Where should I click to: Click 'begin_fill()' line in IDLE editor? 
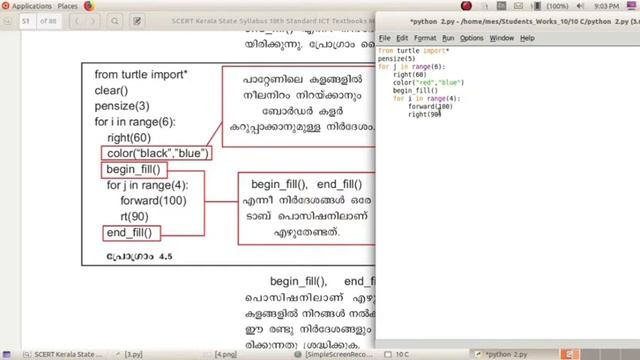point(415,91)
